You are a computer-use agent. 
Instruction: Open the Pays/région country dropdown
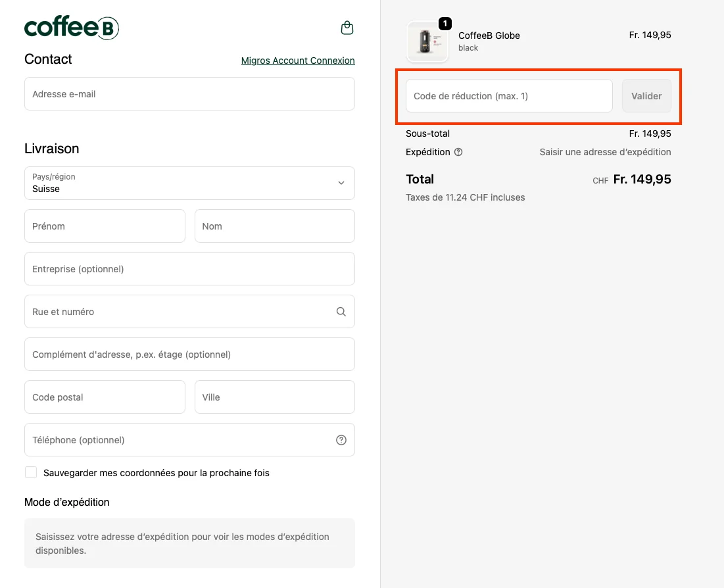[189, 183]
